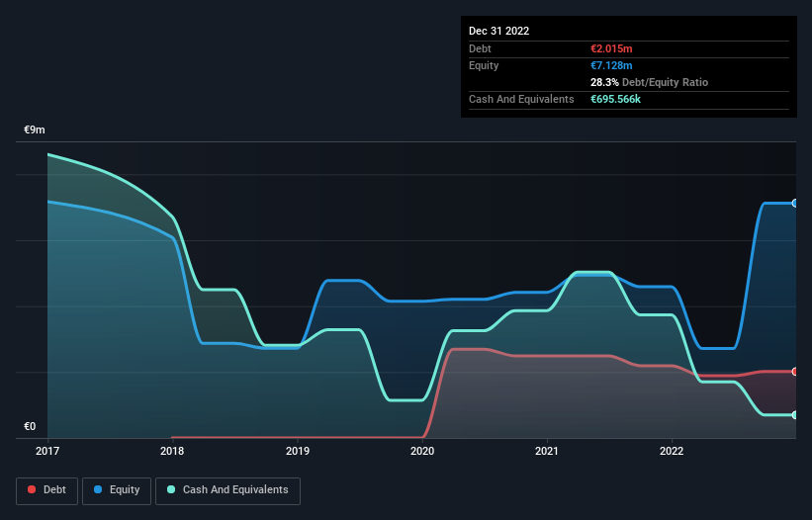812x520 pixels.
Task: Click the Equity label in the tooltip
Action: click(x=484, y=65)
